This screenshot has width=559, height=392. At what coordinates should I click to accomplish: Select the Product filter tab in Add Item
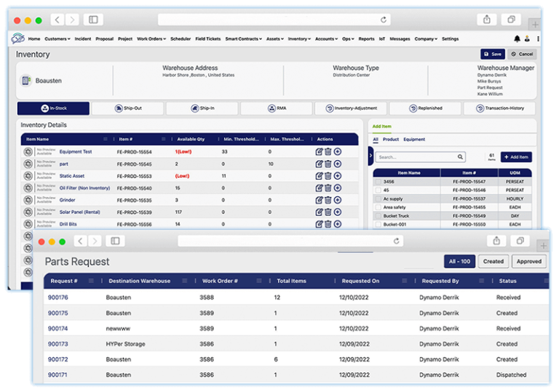coord(391,140)
